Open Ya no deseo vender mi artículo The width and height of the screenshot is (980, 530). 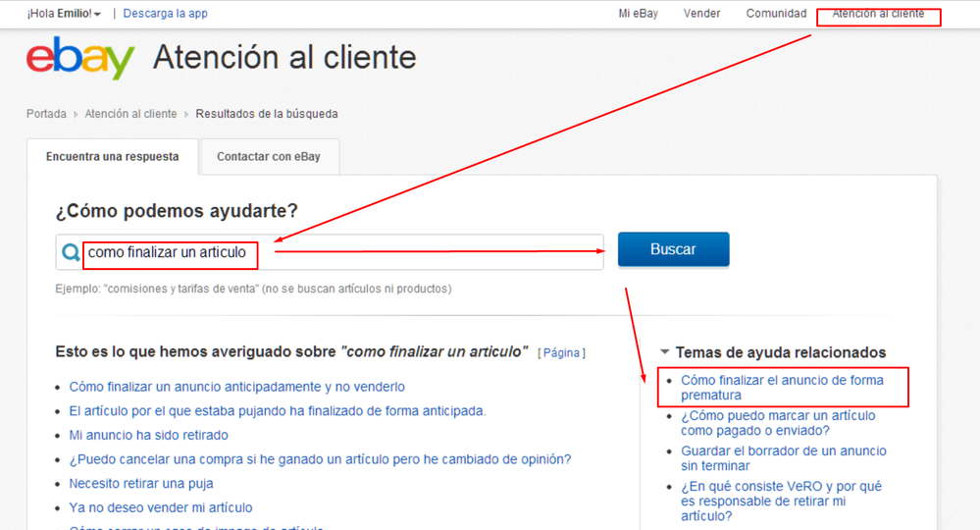[x=161, y=507]
